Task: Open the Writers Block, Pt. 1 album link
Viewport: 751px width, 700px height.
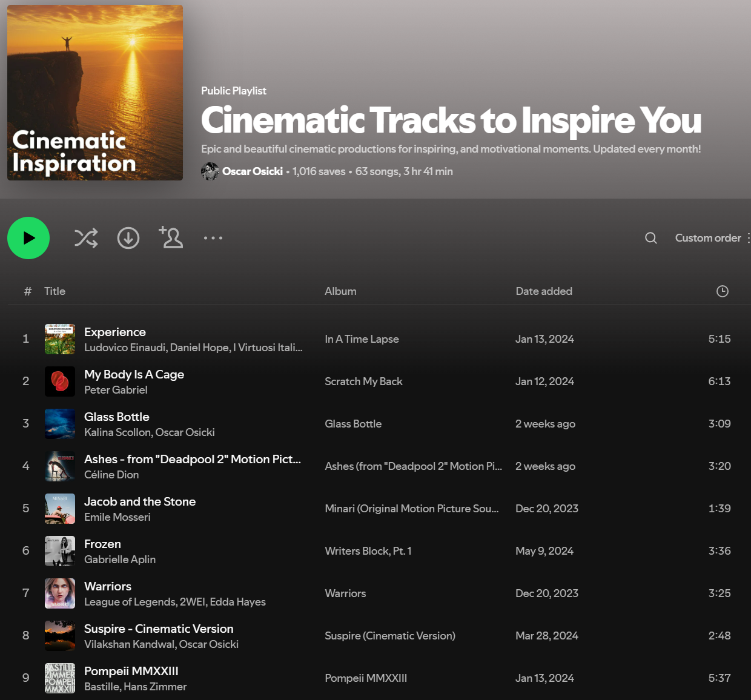Action: 368,551
